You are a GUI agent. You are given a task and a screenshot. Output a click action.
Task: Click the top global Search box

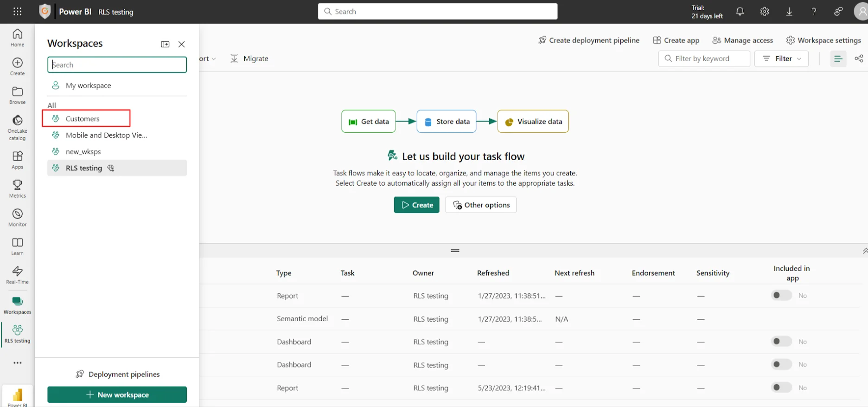tap(438, 11)
